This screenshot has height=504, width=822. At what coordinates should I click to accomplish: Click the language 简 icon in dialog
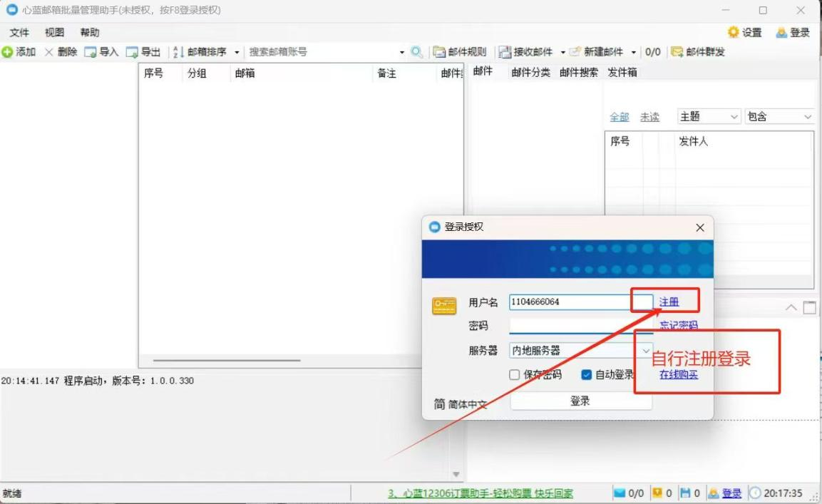point(439,403)
